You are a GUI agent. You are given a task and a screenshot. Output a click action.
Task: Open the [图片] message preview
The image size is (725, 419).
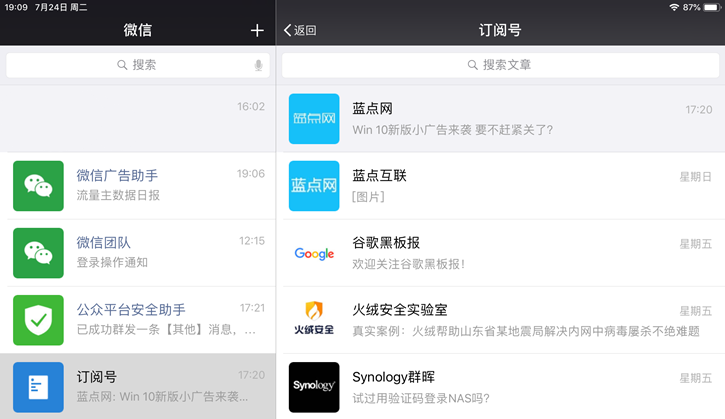point(368,197)
